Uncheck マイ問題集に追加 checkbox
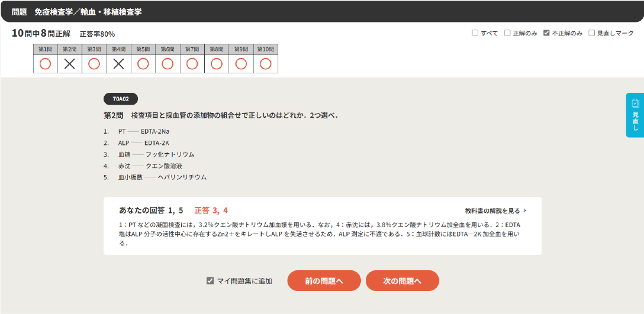 [210, 281]
